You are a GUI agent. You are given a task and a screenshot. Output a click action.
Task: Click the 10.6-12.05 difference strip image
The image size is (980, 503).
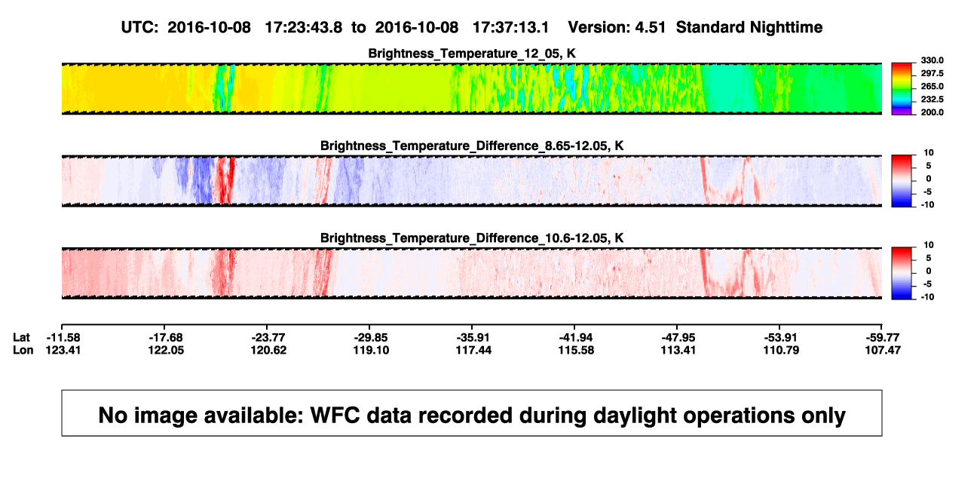pyautogui.click(x=471, y=272)
